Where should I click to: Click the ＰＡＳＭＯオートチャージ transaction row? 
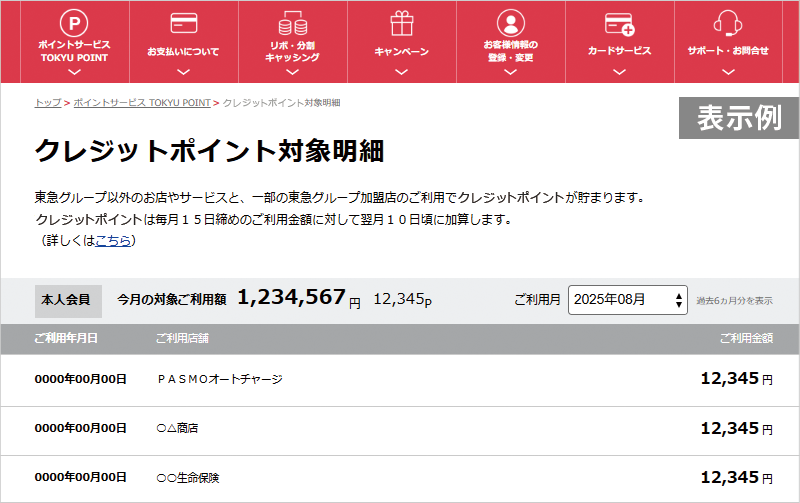click(220, 379)
